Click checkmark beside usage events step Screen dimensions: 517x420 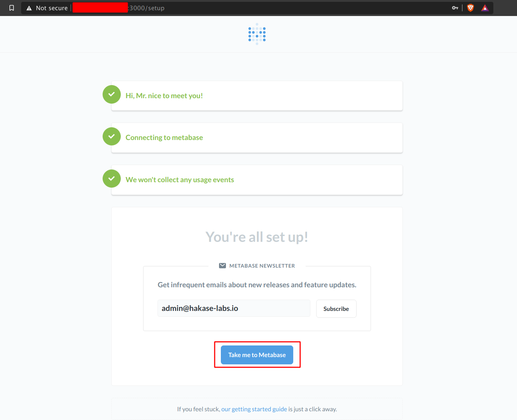[112, 179]
